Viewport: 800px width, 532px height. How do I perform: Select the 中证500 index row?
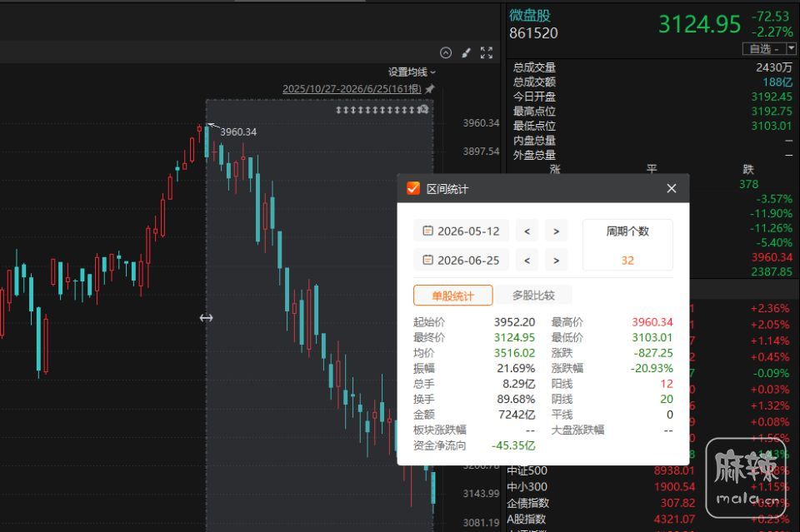pos(651,470)
